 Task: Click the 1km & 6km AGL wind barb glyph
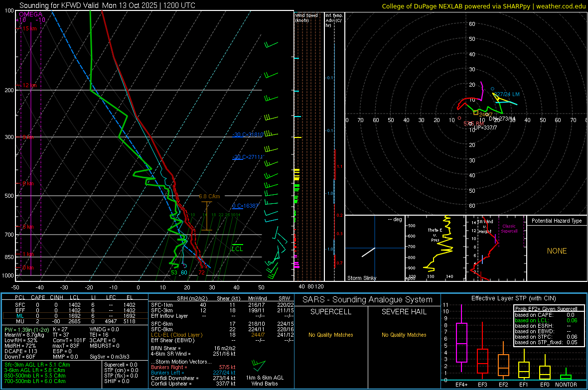click(259, 365)
